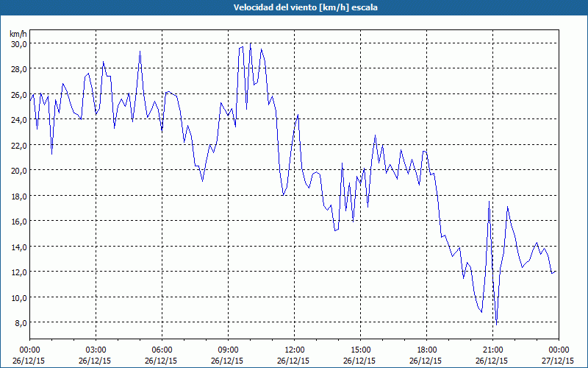
Task: Click the 06:00 time axis label
Action: [x=162, y=350]
